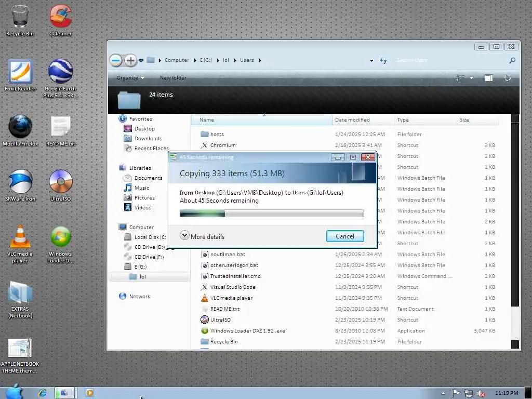Click the copy progress bar

click(x=272, y=214)
